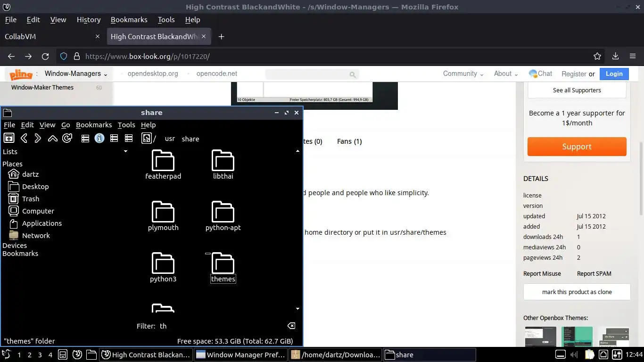Open the Register link
644x362 pixels.
pyautogui.click(x=574, y=74)
